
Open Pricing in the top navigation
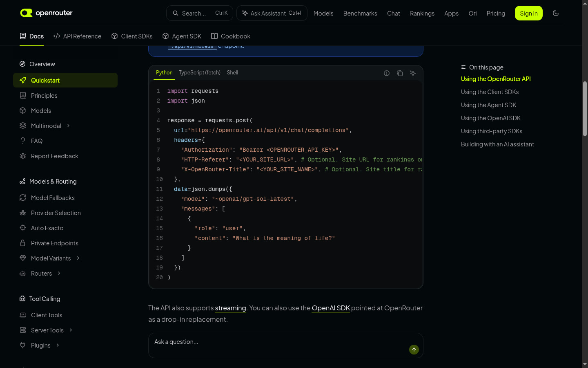(496, 13)
